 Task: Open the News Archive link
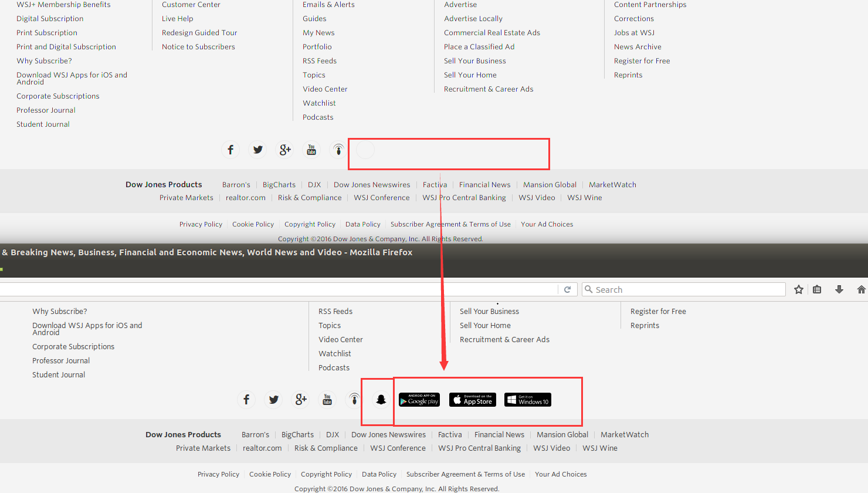coord(638,47)
